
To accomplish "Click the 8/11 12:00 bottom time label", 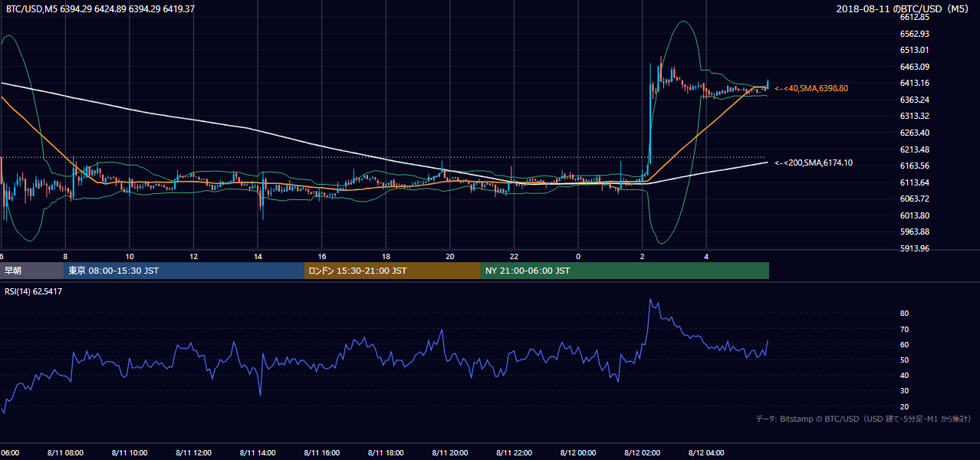I will coord(194,453).
